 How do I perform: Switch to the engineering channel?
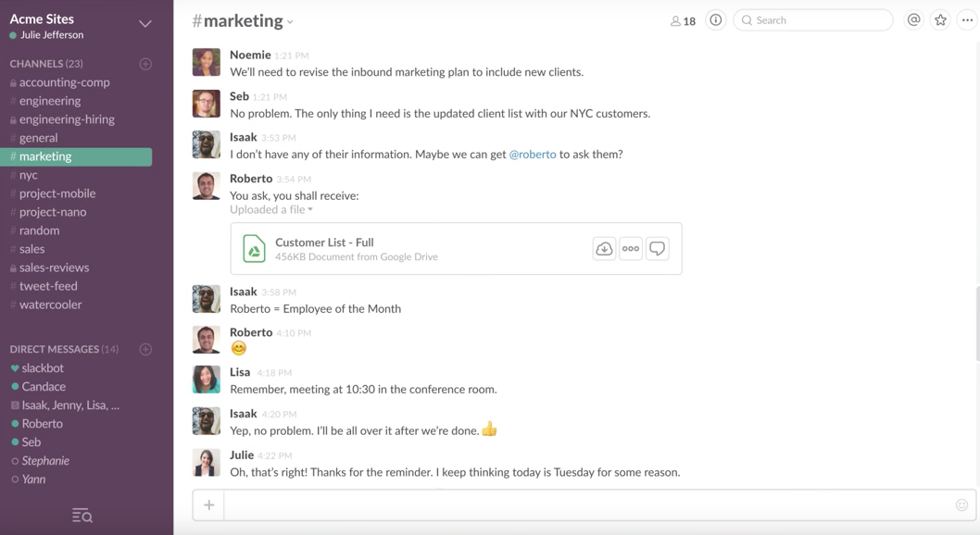tap(49, 101)
